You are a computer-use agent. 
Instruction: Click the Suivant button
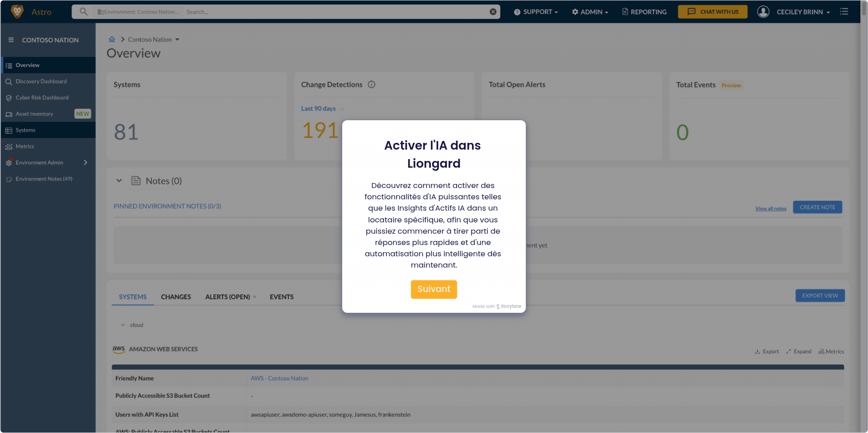(434, 289)
